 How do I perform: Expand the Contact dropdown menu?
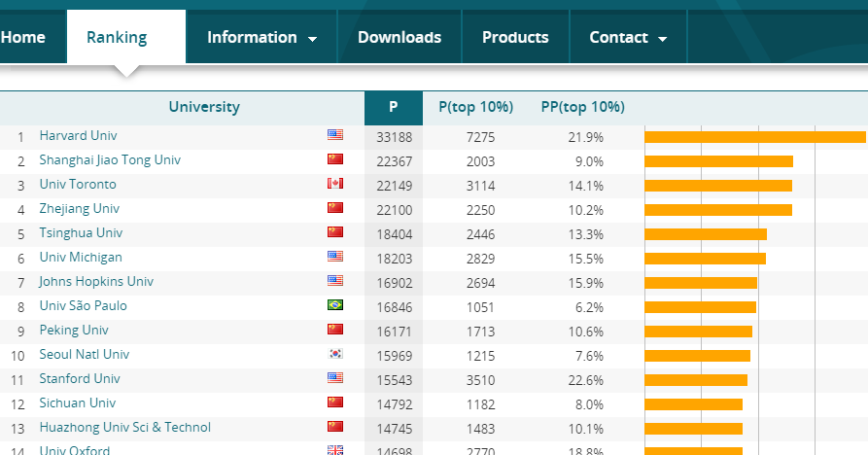point(628,37)
